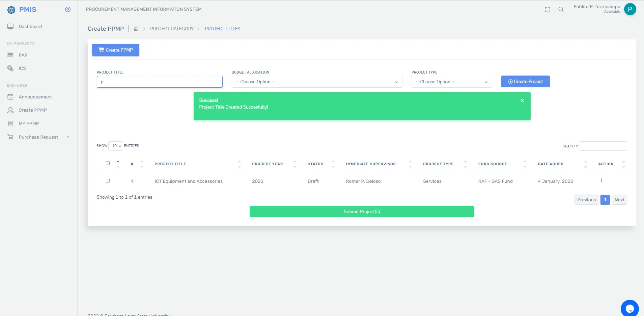Open the search magnifier icon

click(x=561, y=9)
